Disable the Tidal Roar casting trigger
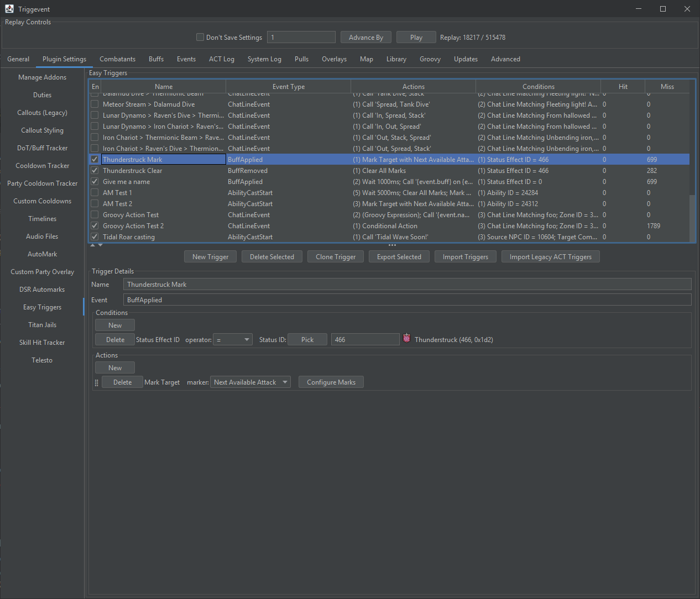The width and height of the screenshot is (700, 599). [x=95, y=237]
